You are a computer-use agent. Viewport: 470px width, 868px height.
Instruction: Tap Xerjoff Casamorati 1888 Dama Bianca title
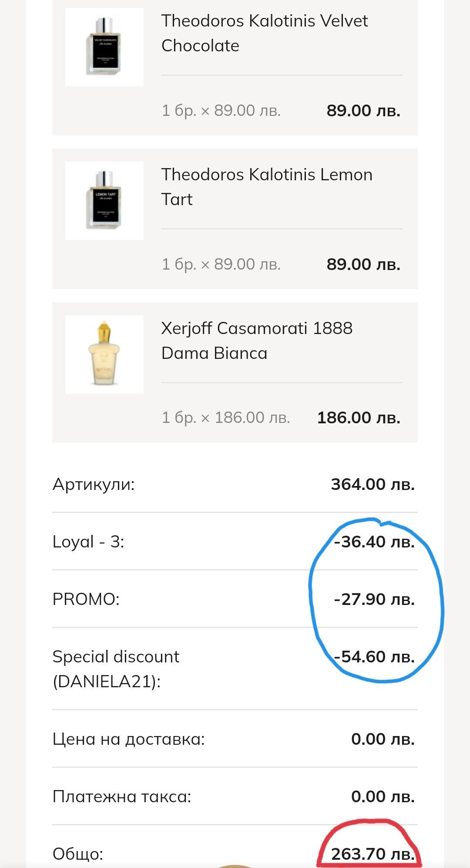coord(257,341)
